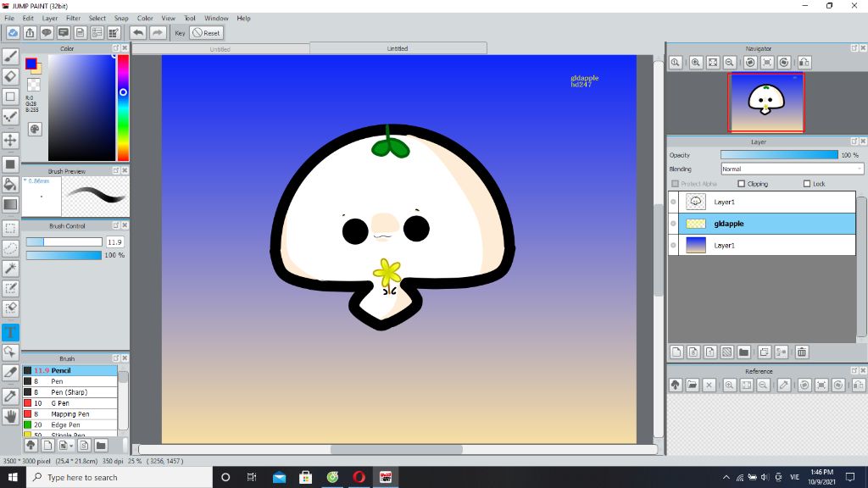Screen dimensions: 868x488
Task: Flip the view with the Navigator flip icon
Action: tap(804, 63)
